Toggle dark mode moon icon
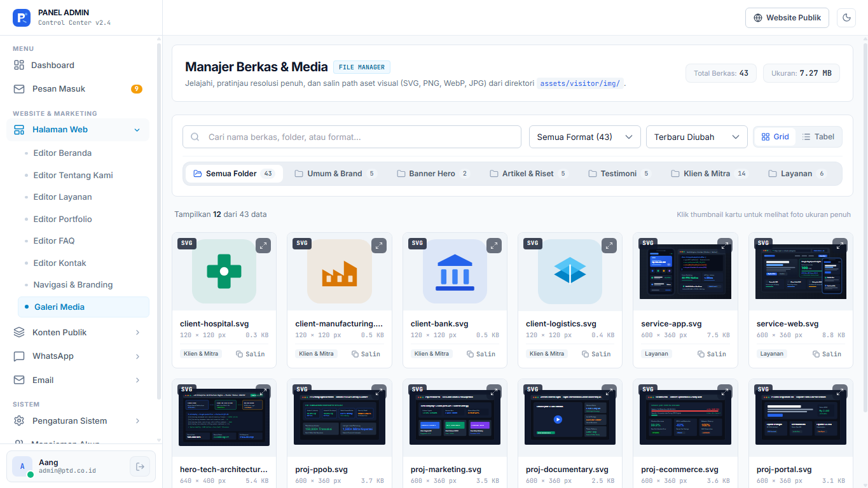868x488 pixels. click(x=846, y=18)
